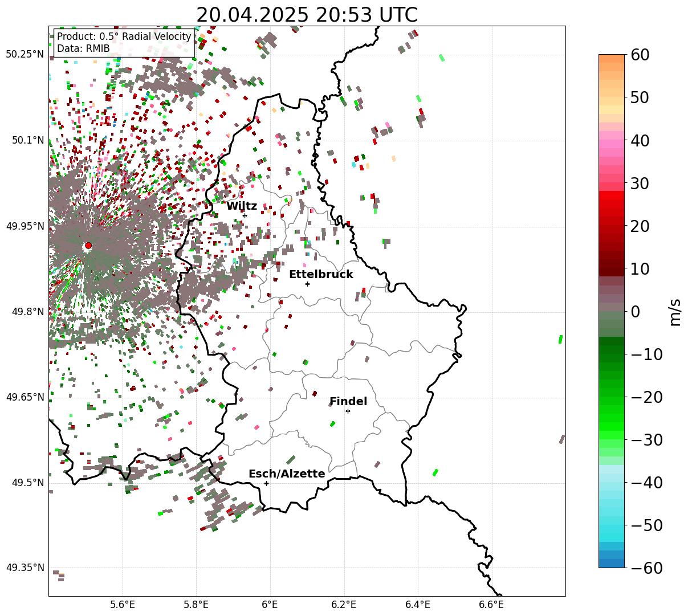Click the 49.65°N latitude label

click(x=25, y=397)
